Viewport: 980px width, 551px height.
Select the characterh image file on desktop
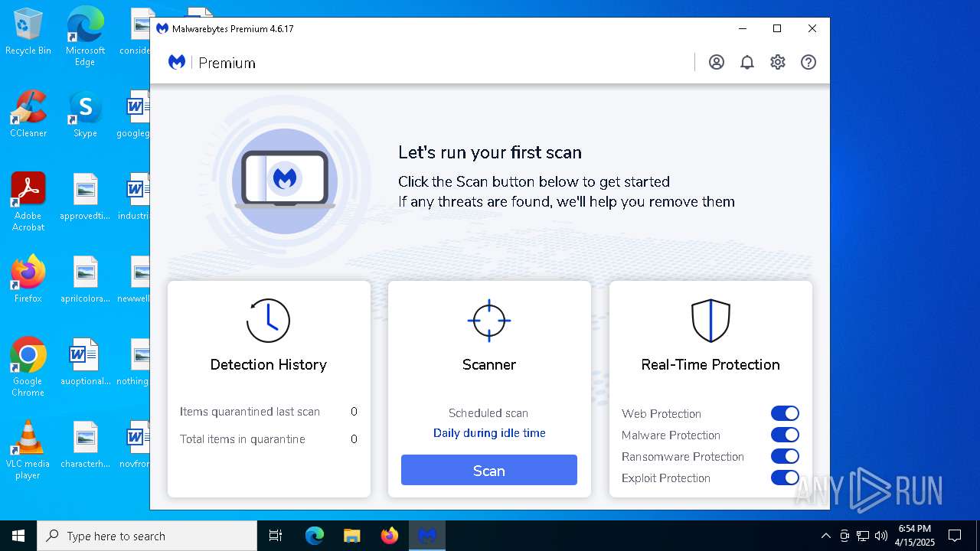pyautogui.click(x=85, y=445)
